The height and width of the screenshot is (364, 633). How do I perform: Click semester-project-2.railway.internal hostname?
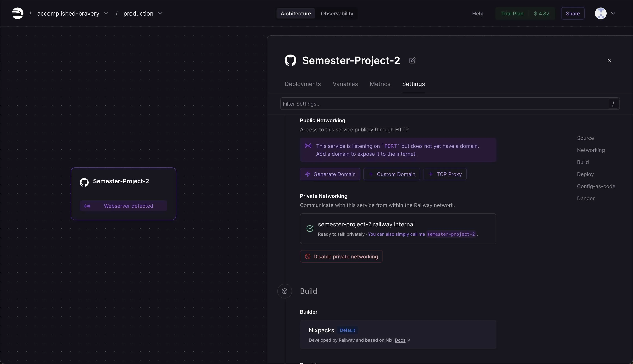366,224
